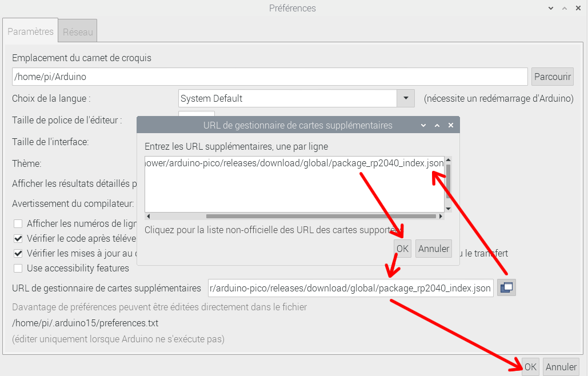The width and height of the screenshot is (588, 376).
Task: Click the scroll-down arrow in URL text area
Action: pos(448,209)
